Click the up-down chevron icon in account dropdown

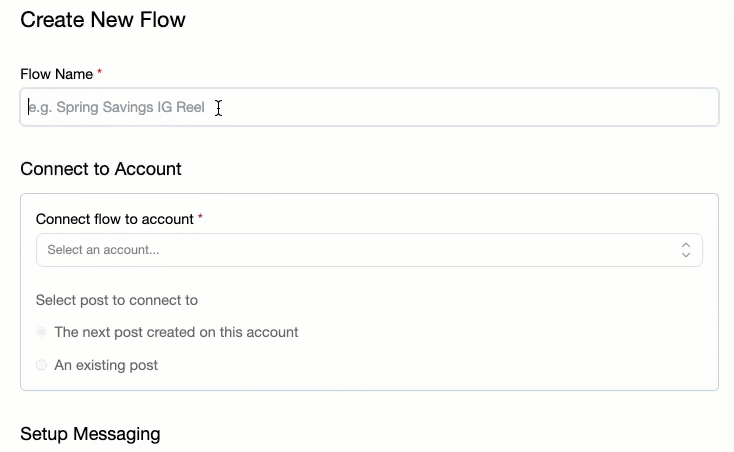point(686,250)
